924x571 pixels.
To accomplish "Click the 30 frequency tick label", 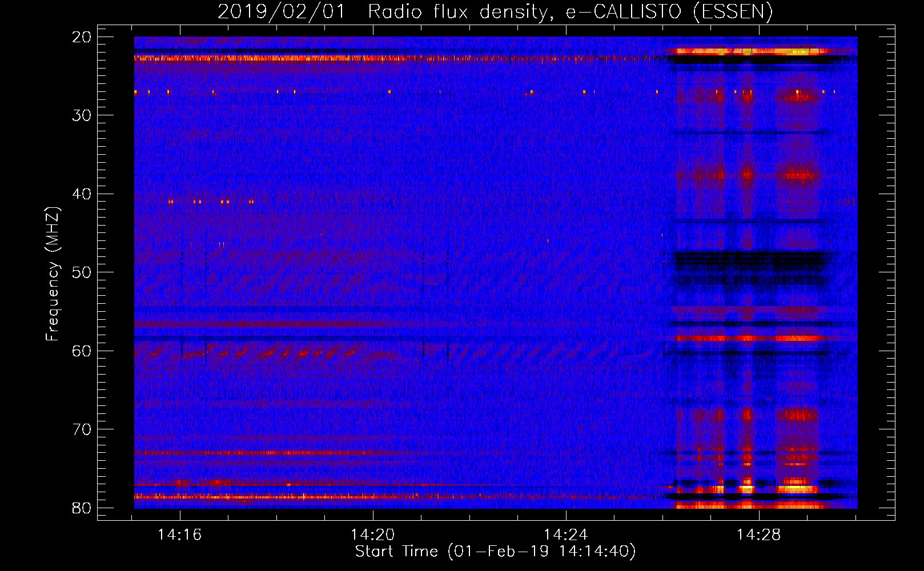I will (82, 115).
